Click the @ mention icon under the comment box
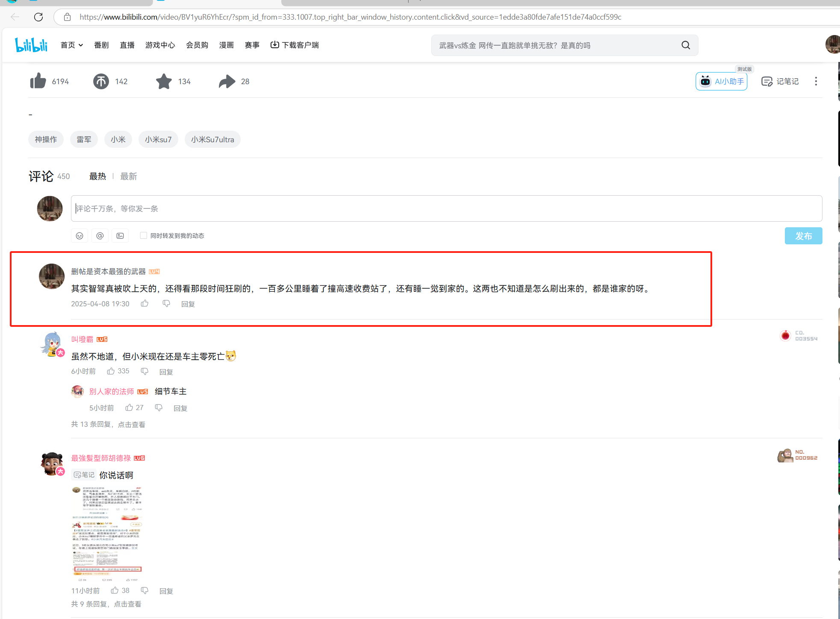This screenshot has height=619, width=840. pos(100,236)
